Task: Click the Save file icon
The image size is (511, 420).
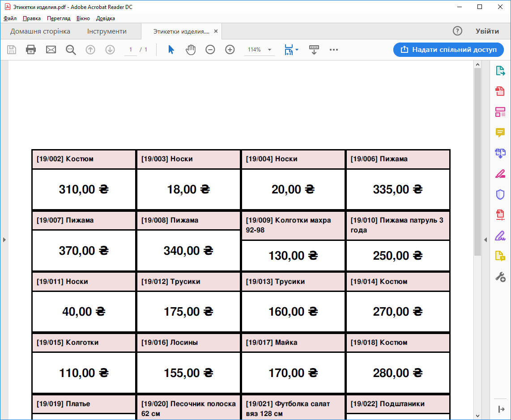Action: (12, 50)
